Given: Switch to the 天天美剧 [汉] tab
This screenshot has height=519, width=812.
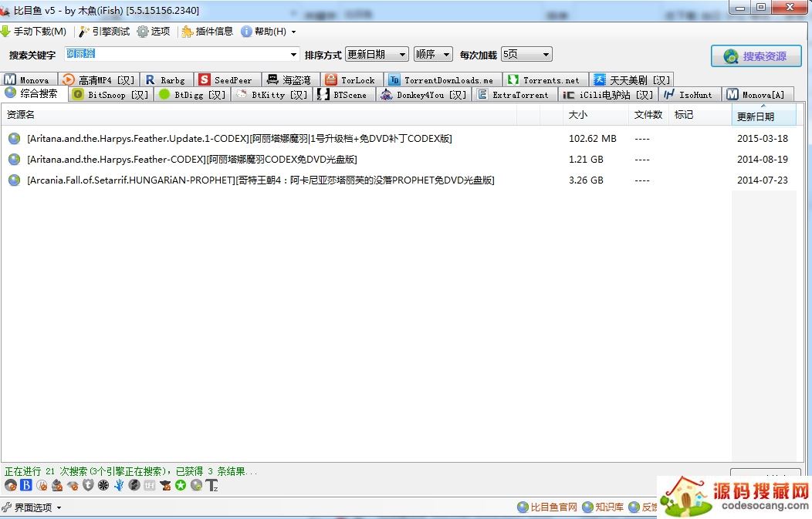Looking at the screenshot, I should coord(631,79).
